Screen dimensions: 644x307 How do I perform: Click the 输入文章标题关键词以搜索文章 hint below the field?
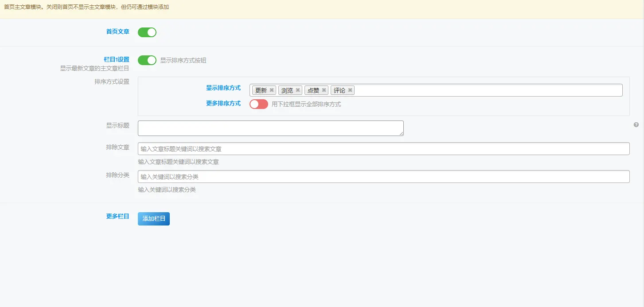tap(178, 162)
